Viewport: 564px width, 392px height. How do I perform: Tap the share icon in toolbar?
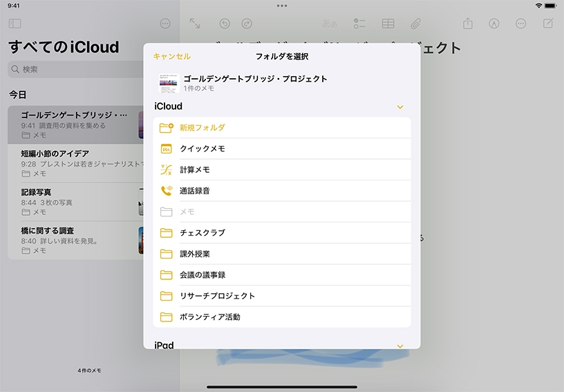point(468,24)
